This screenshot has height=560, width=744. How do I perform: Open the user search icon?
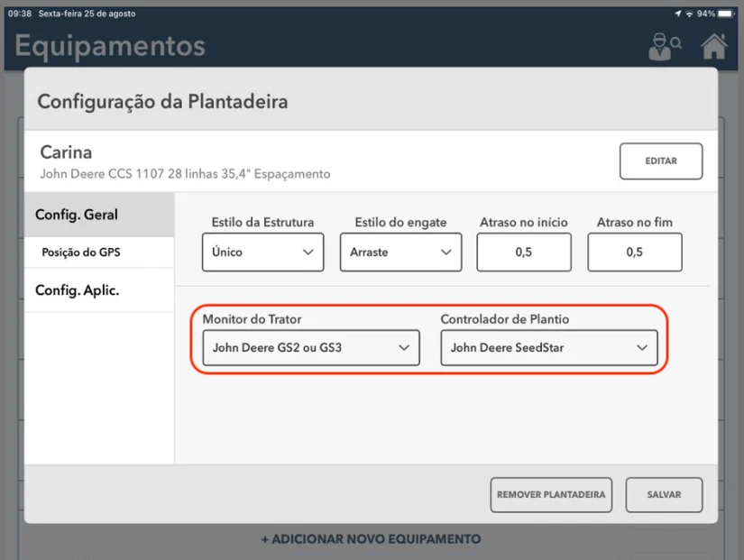click(x=665, y=47)
